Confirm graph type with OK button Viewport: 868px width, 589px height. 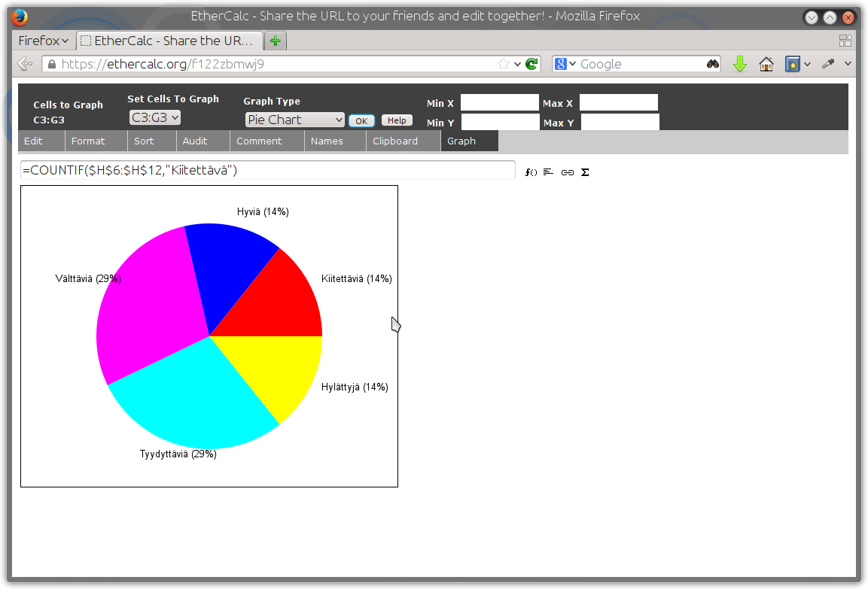[x=361, y=120]
